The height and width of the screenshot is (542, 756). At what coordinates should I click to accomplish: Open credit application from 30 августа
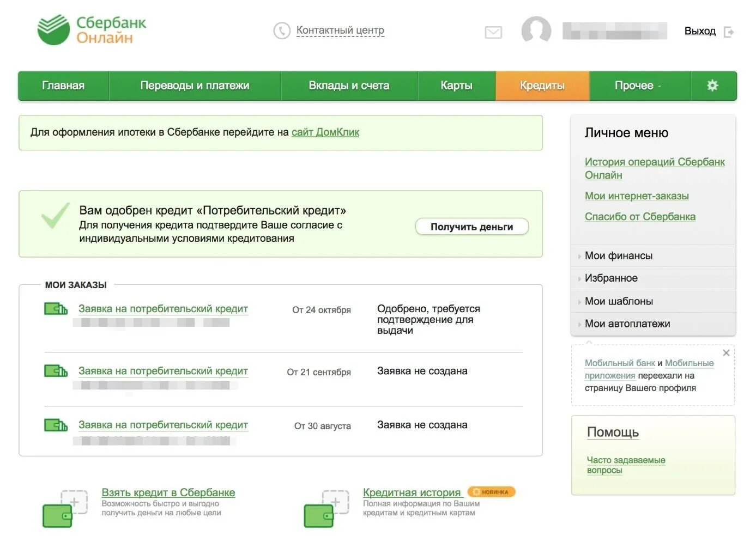[163, 425]
